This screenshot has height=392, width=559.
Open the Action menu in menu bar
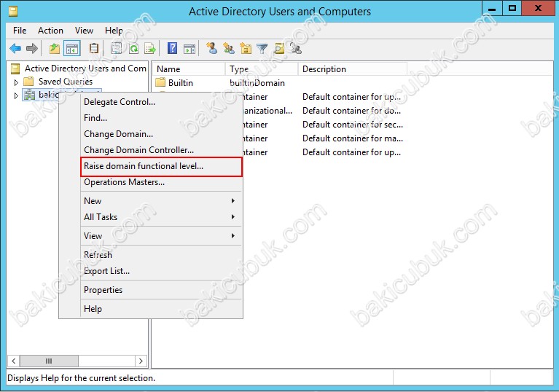pyautogui.click(x=50, y=31)
